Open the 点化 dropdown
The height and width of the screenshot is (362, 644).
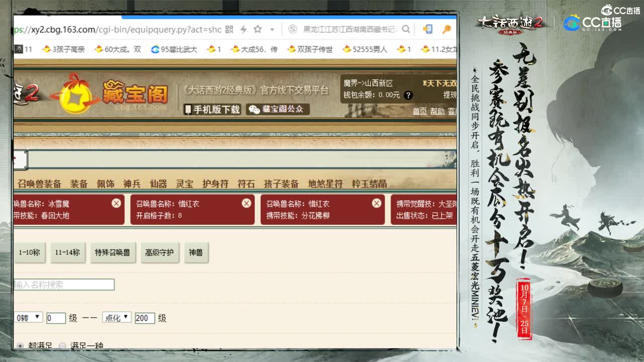pyautogui.click(x=117, y=317)
